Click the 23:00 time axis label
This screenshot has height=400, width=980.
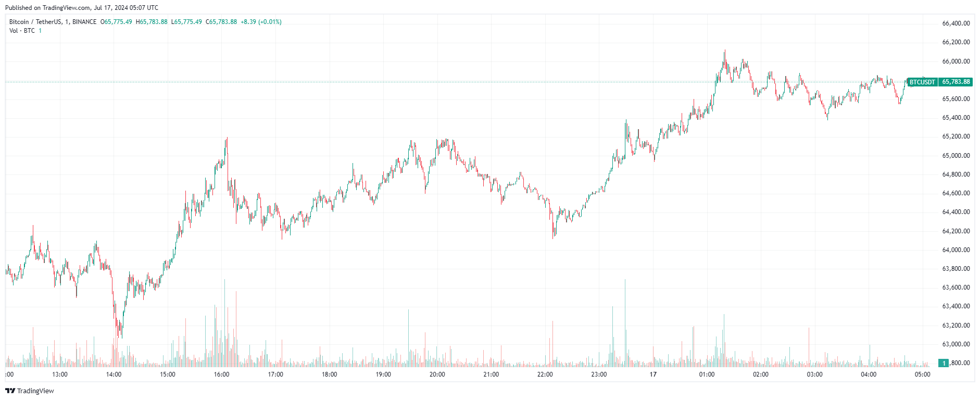coord(599,374)
